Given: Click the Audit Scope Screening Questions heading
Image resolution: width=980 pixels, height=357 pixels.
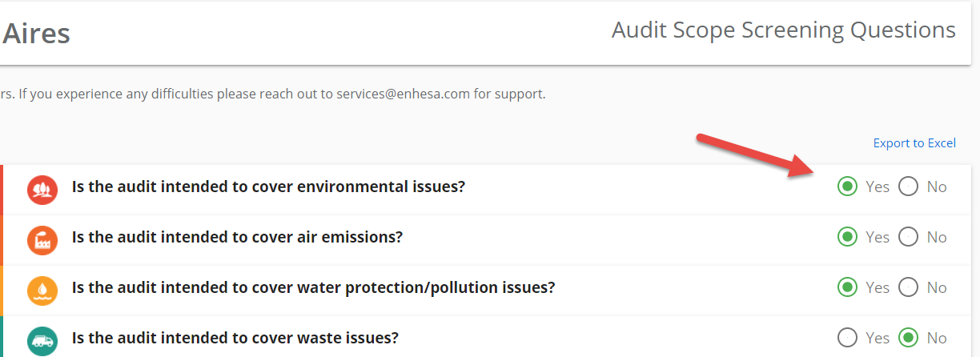Looking at the screenshot, I should pyautogui.click(x=784, y=30).
